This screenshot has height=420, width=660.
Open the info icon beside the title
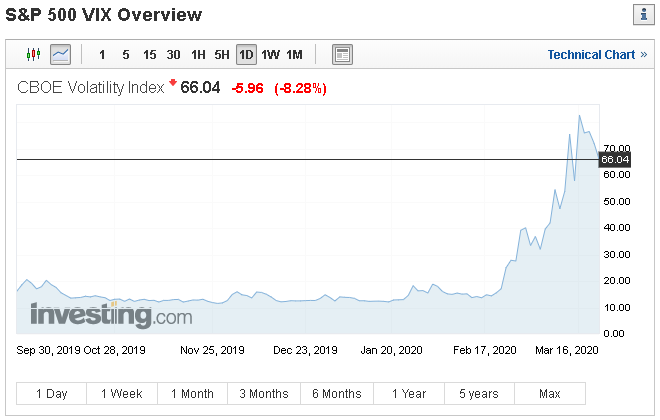644,15
